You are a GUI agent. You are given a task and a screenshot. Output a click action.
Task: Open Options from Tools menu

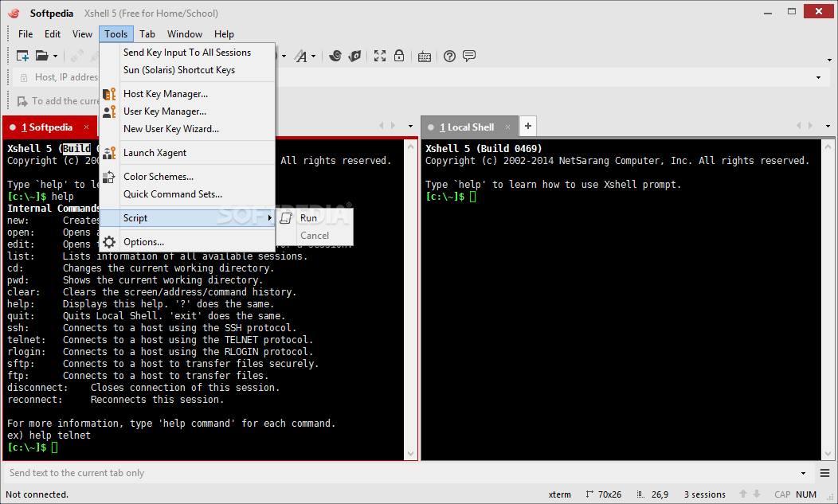187,242
